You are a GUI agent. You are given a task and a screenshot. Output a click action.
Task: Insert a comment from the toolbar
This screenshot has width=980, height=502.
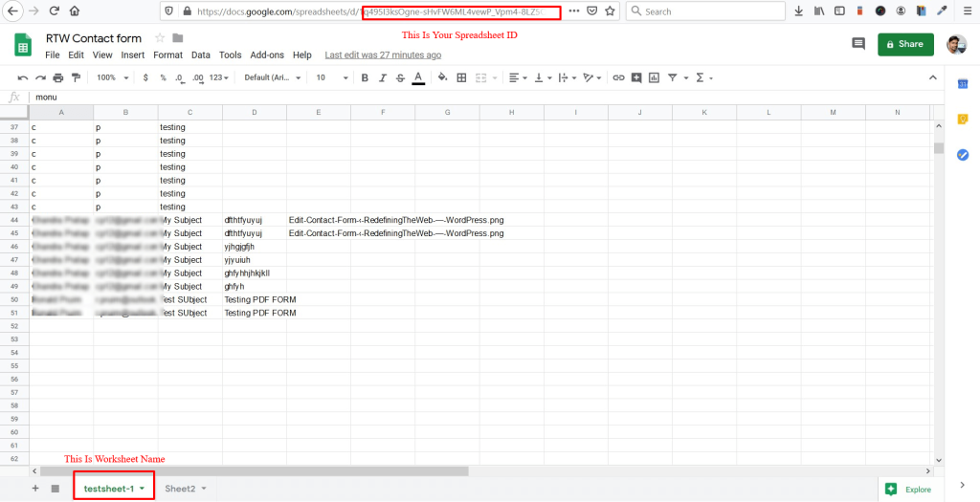click(636, 78)
